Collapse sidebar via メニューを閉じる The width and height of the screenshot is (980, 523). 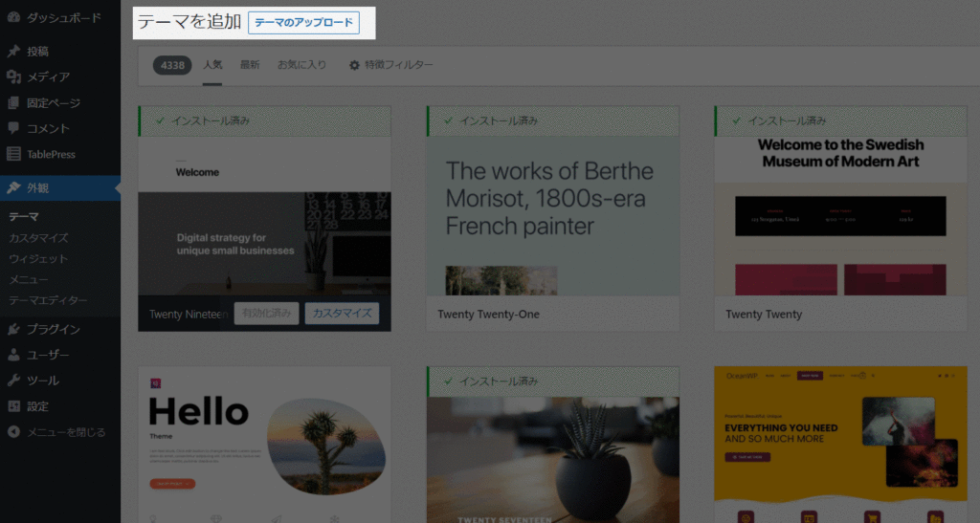[60, 432]
